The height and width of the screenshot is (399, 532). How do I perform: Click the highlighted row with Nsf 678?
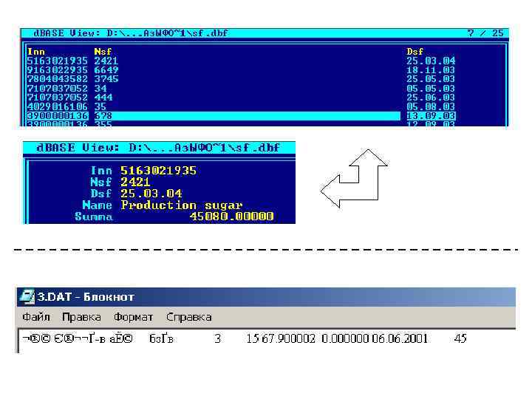coord(241,116)
